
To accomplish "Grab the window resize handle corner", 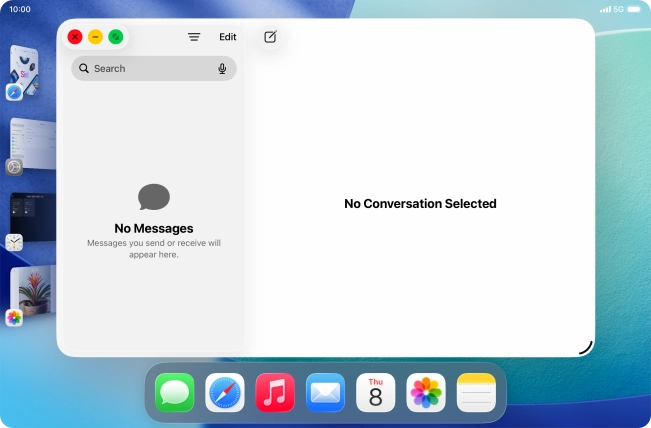I will 586,348.
